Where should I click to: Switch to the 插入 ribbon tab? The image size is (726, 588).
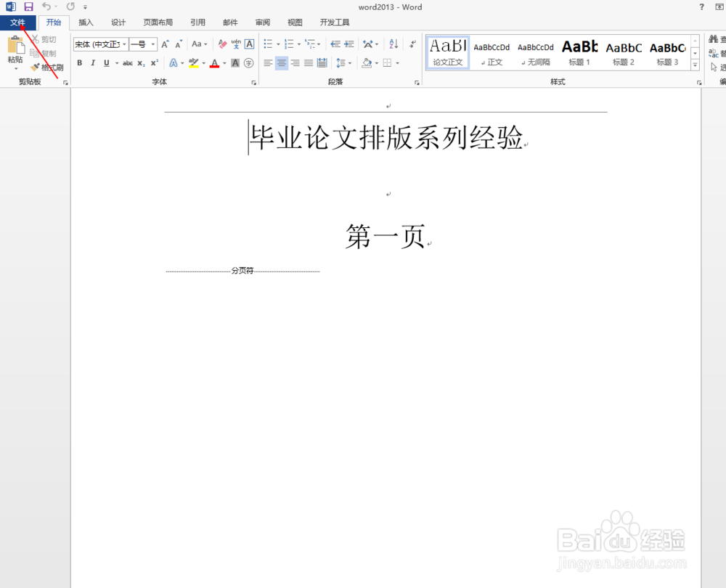coord(85,22)
